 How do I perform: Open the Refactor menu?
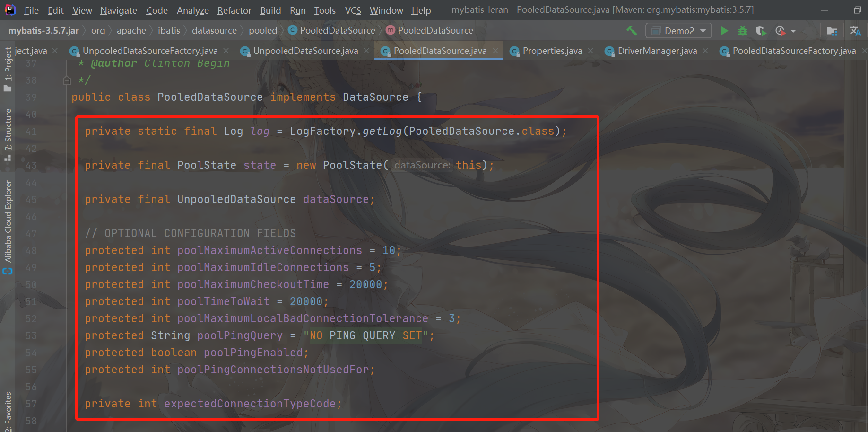(234, 10)
